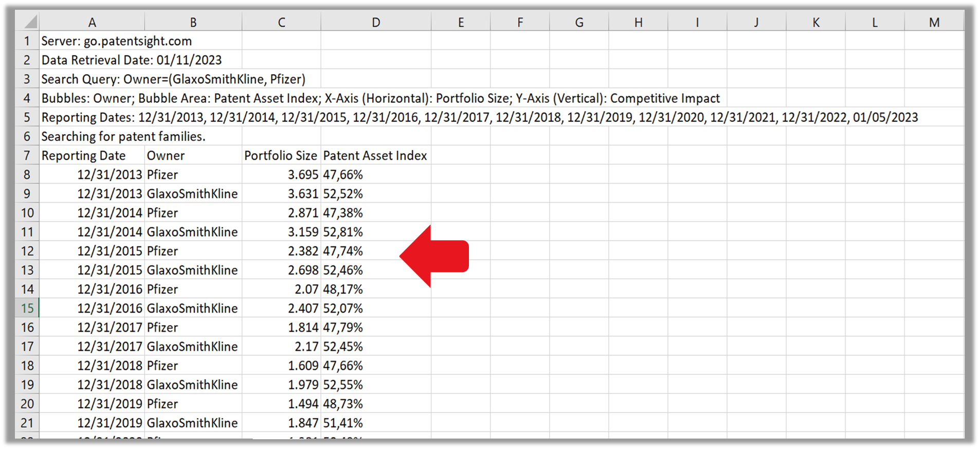This screenshot has width=980, height=449.
Task: Click 'Data Retrieval Date: 01/11/2023' cell
Action: (132, 60)
